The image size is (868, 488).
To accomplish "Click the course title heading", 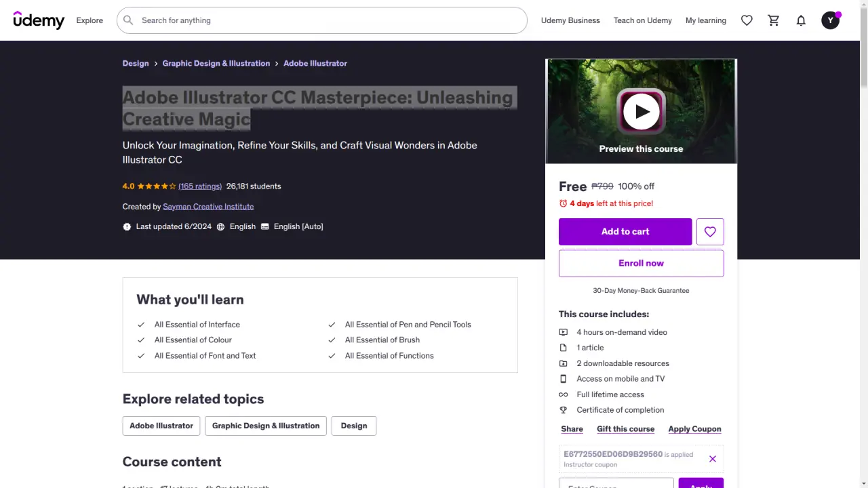I will (318, 108).
